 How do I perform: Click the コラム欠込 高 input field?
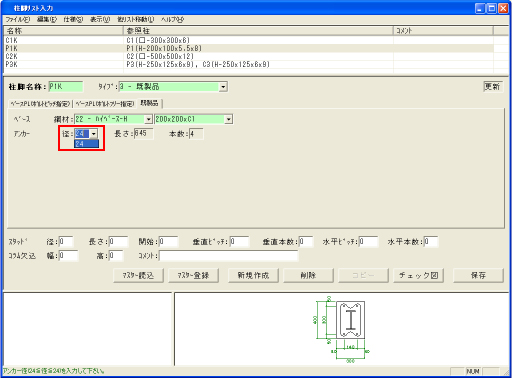click(x=116, y=256)
